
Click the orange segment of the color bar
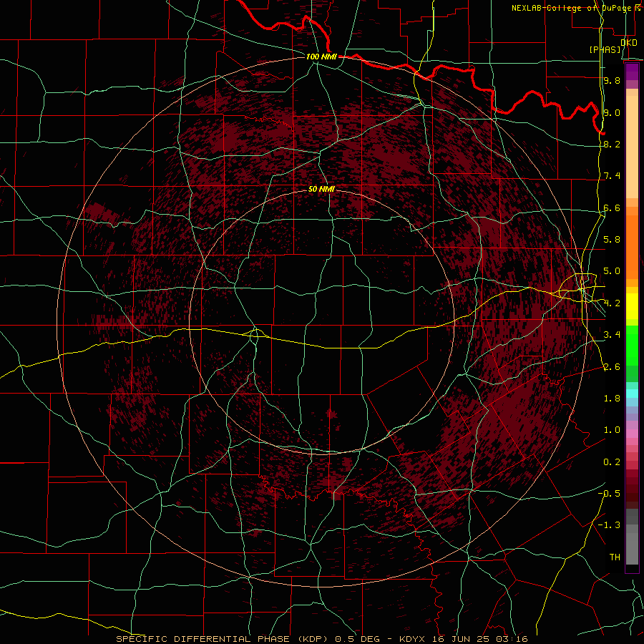[x=632, y=247]
